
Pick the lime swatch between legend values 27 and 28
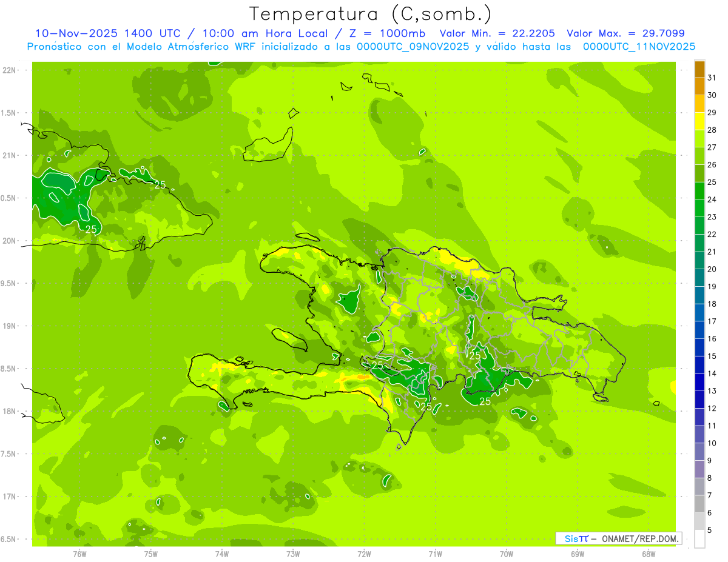click(699, 139)
